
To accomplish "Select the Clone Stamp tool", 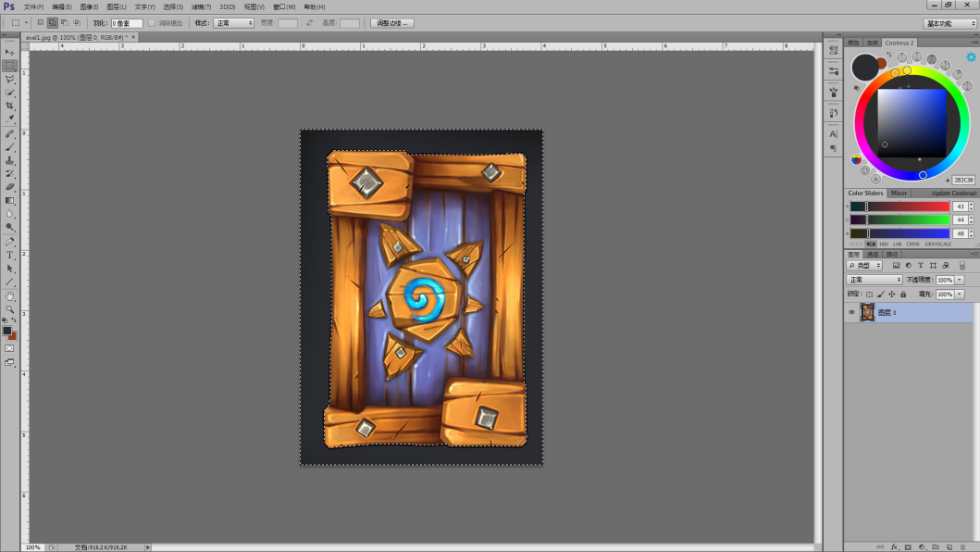I will click(9, 161).
